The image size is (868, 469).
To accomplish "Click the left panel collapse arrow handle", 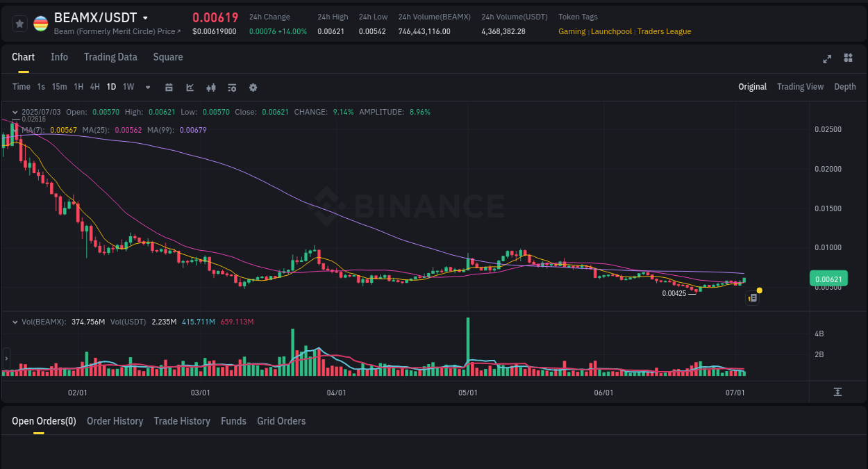I will [6, 359].
